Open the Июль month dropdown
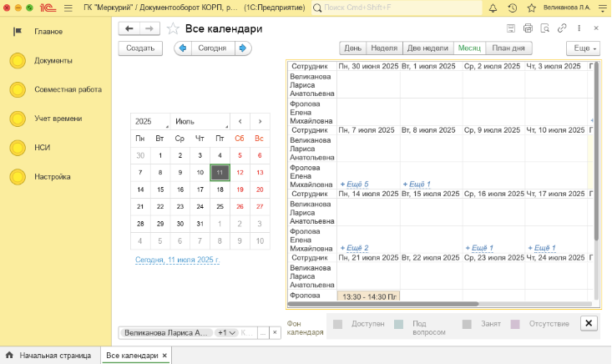 pos(199,121)
